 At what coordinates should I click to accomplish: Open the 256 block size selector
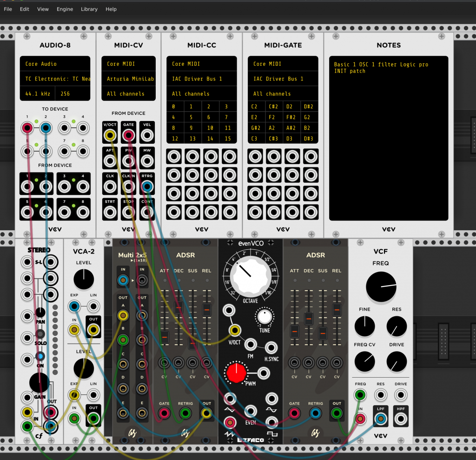pos(73,93)
